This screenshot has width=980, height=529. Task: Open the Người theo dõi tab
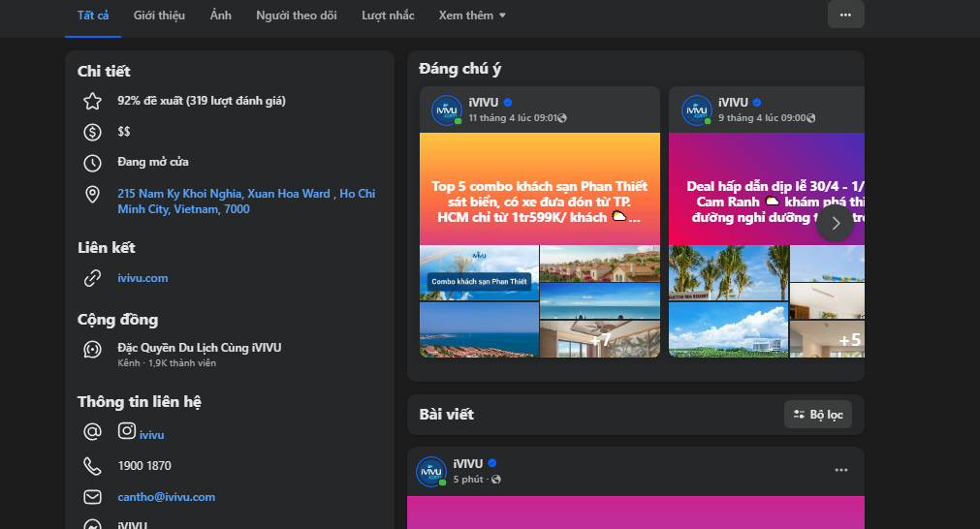[x=296, y=16]
